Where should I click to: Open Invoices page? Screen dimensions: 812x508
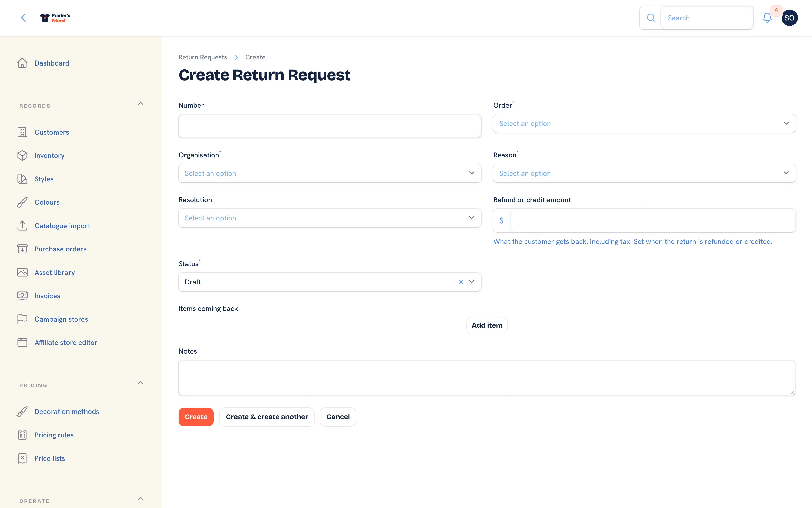pyautogui.click(x=47, y=296)
